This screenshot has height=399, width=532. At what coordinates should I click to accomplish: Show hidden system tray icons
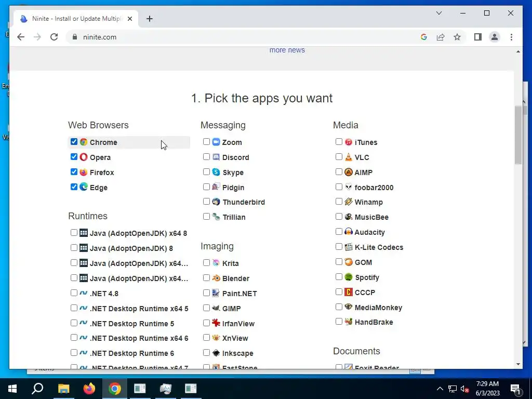point(440,389)
